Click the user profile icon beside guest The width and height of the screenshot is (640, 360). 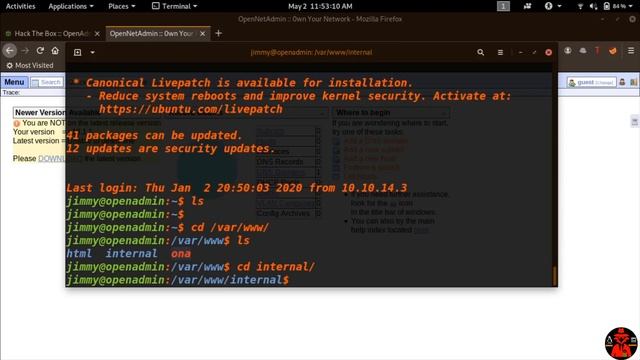tap(622, 82)
